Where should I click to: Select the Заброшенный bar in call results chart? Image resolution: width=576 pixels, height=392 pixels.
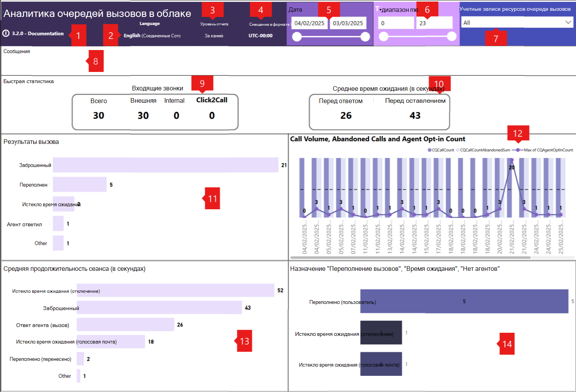(x=165, y=165)
